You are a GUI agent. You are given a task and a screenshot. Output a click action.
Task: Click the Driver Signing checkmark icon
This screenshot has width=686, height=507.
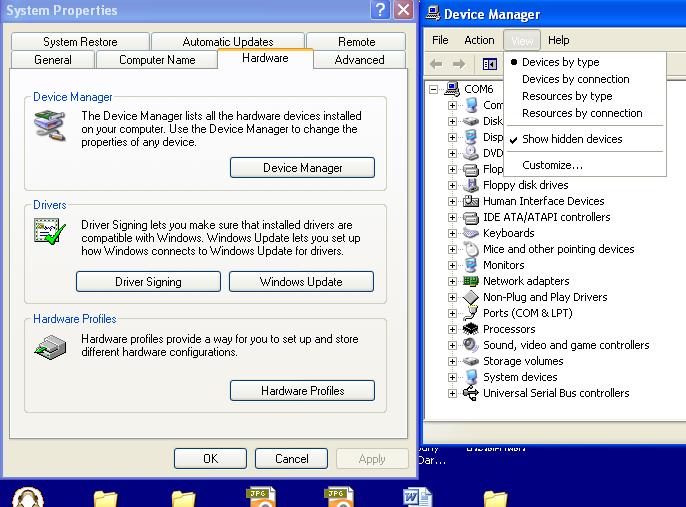pyautogui.click(x=49, y=232)
